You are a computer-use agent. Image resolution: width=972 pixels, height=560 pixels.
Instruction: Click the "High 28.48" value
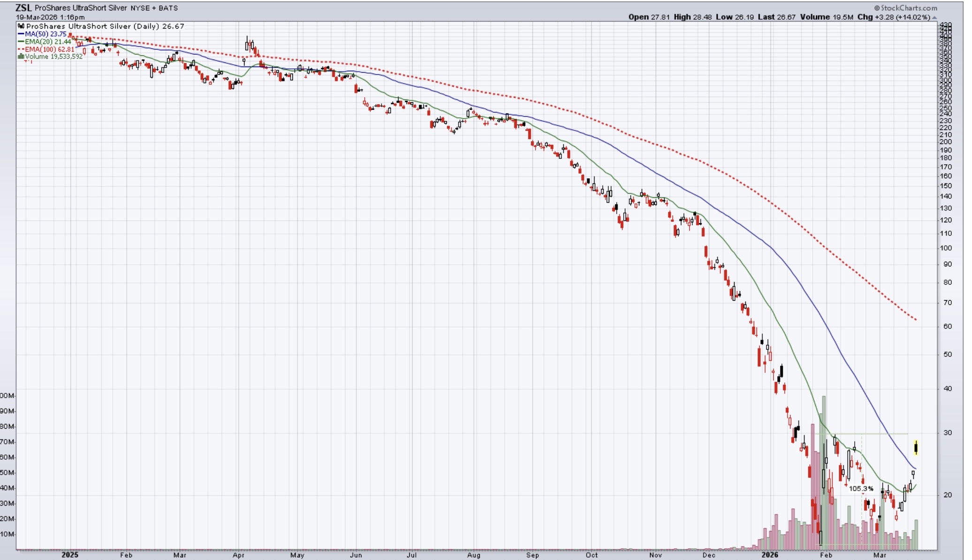[693, 17]
